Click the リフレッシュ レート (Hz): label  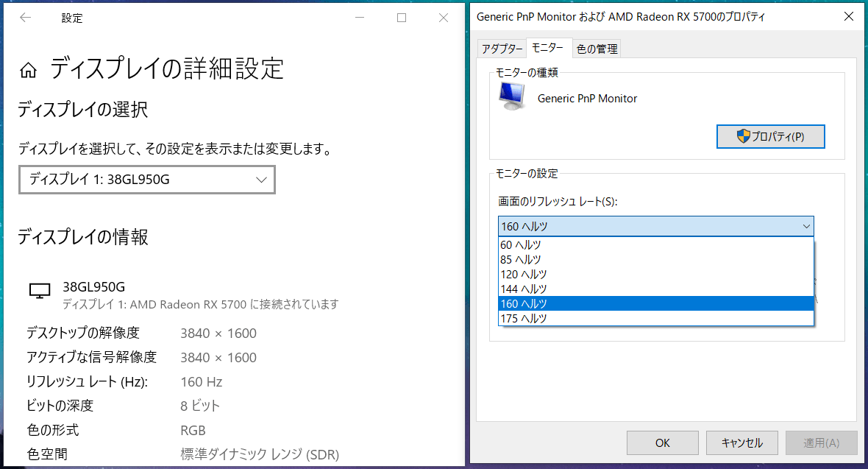coord(87,382)
